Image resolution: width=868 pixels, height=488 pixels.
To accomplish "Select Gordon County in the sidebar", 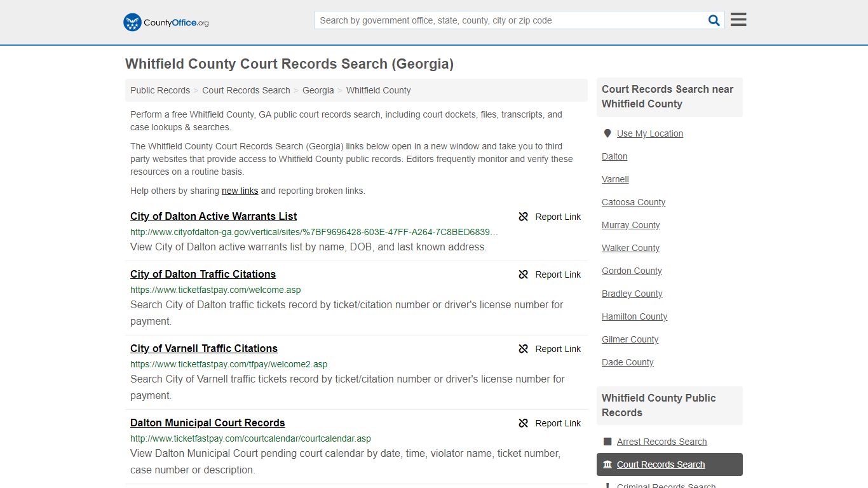I will (632, 271).
